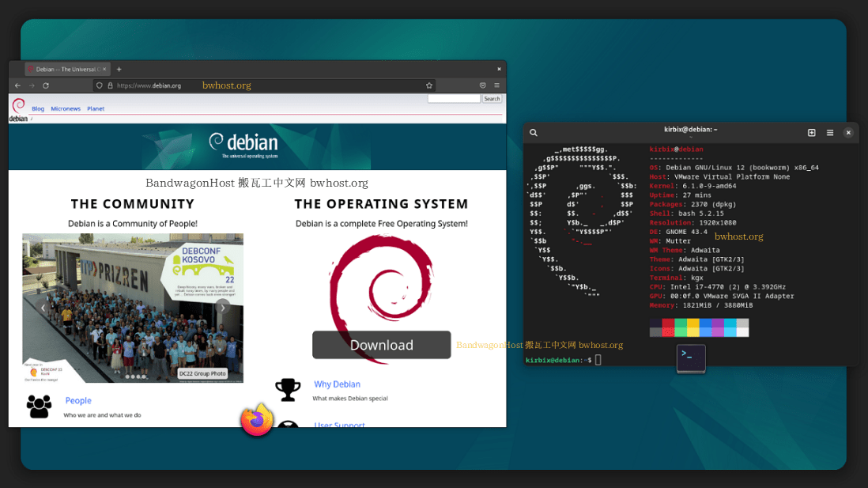The image size is (868, 488).
Task: Follow the Why Debian link
Action: point(337,384)
